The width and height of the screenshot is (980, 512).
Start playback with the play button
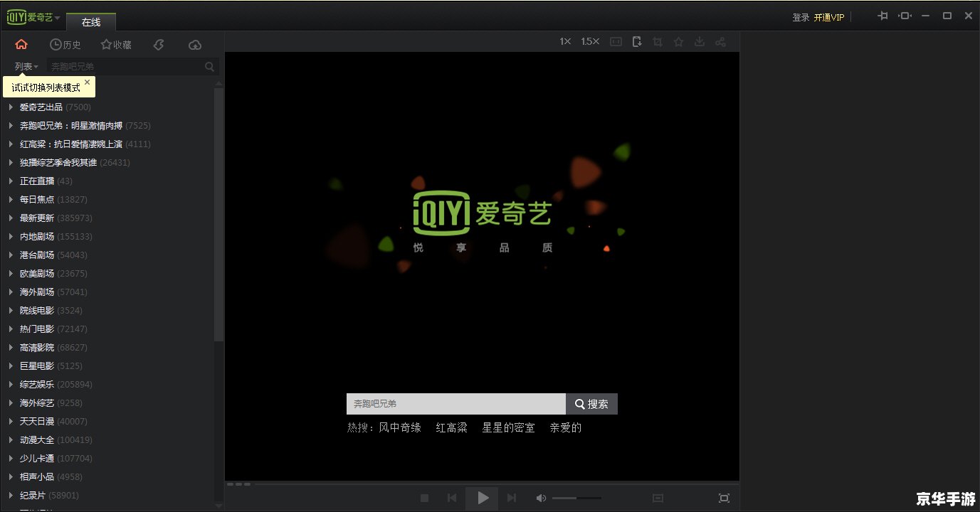pyautogui.click(x=483, y=498)
